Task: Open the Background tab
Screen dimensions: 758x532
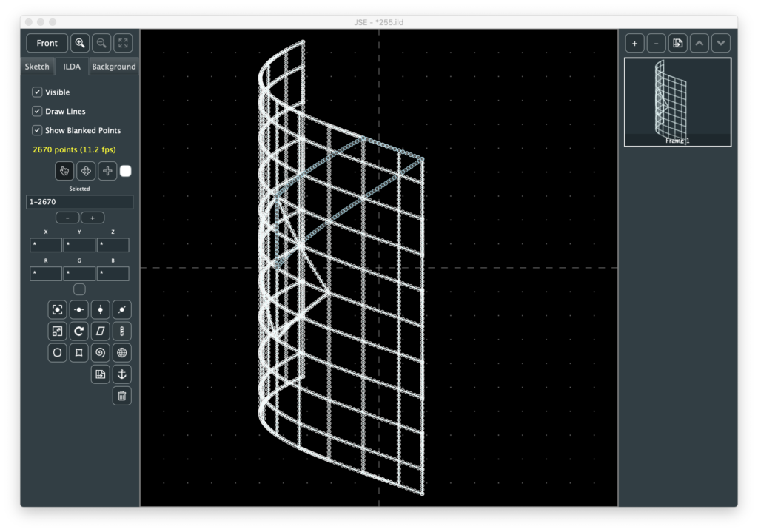Action: (x=114, y=67)
